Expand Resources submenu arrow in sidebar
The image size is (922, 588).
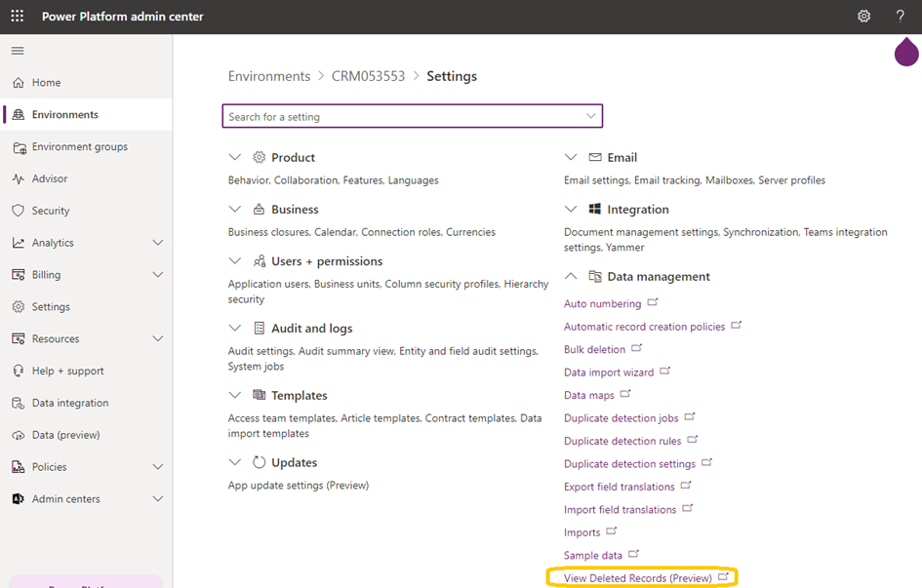[x=158, y=338]
